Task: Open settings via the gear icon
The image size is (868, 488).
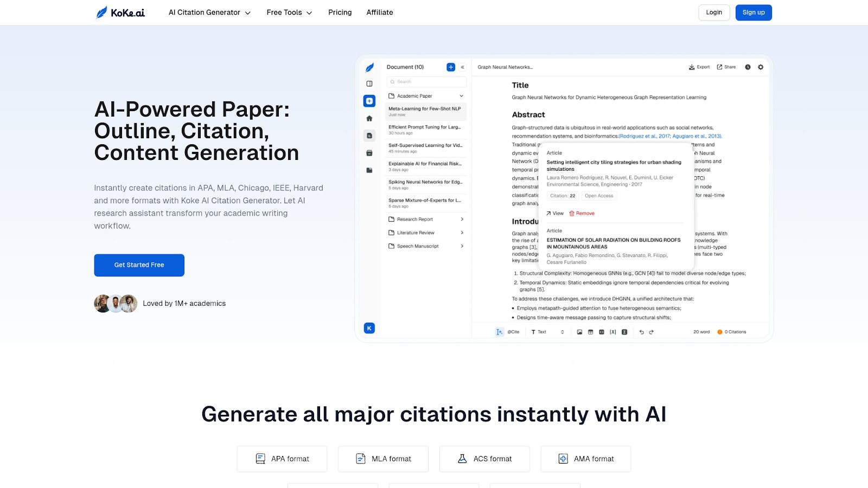Action: click(761, 67)
